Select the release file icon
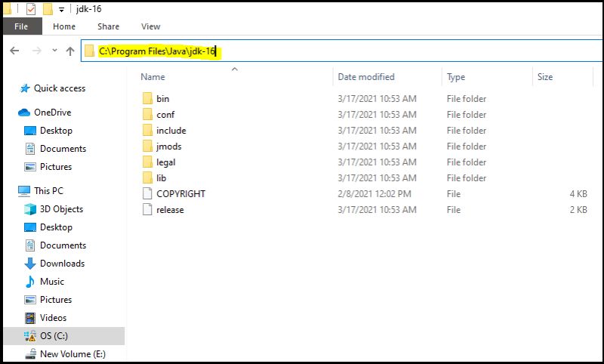 147,209
